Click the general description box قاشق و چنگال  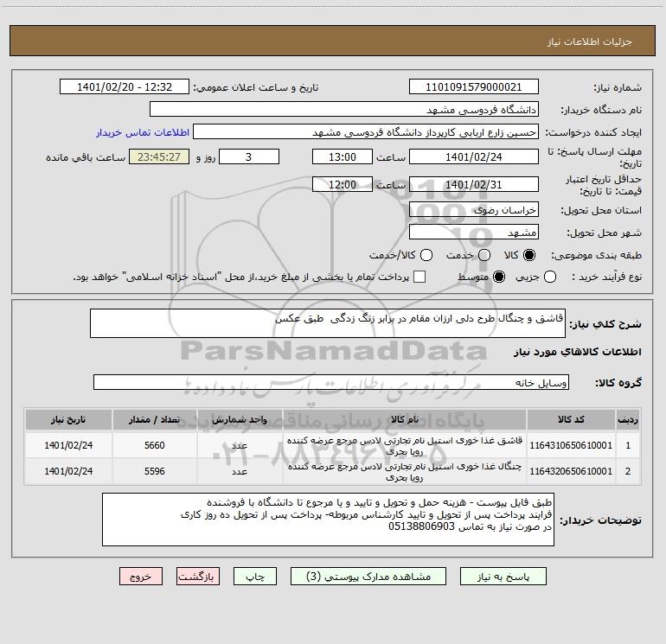(x=328, y=323)
